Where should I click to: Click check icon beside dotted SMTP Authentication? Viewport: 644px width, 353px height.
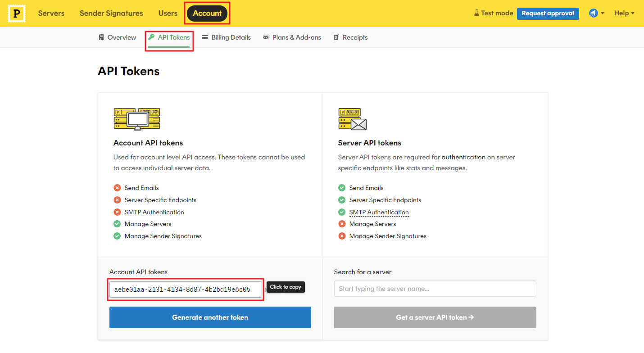point(342,212)
